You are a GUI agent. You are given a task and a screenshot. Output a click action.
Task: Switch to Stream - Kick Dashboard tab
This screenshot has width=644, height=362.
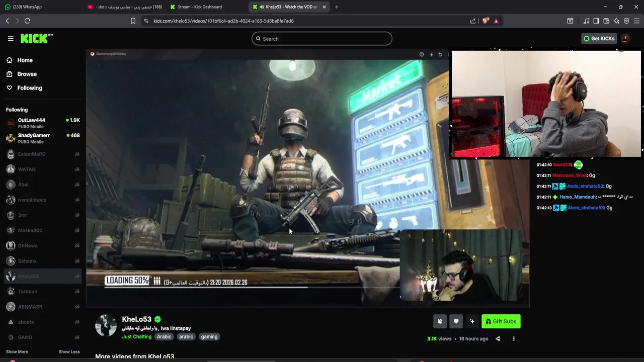click(207, 7)
